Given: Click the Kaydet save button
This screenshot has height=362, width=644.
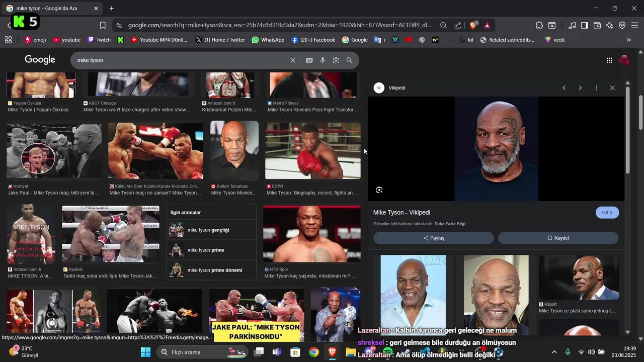Looking at the screenshot, I should point(558,238).
